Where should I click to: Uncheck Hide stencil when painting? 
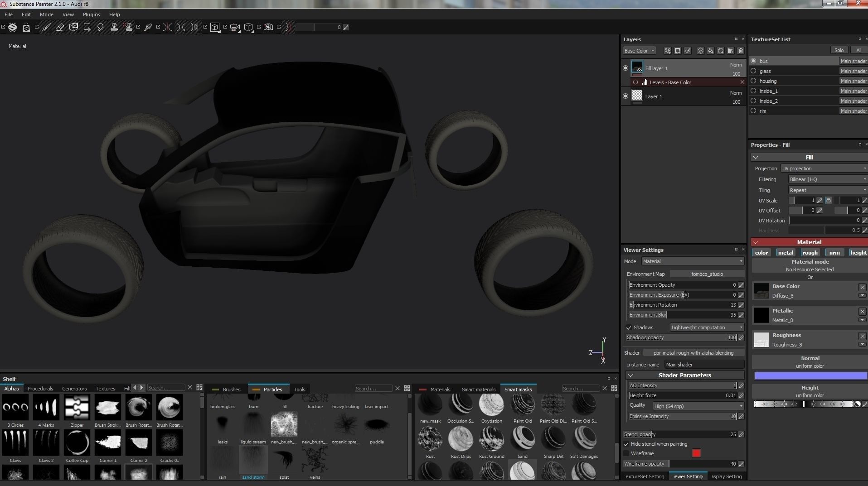coord(626,444)
